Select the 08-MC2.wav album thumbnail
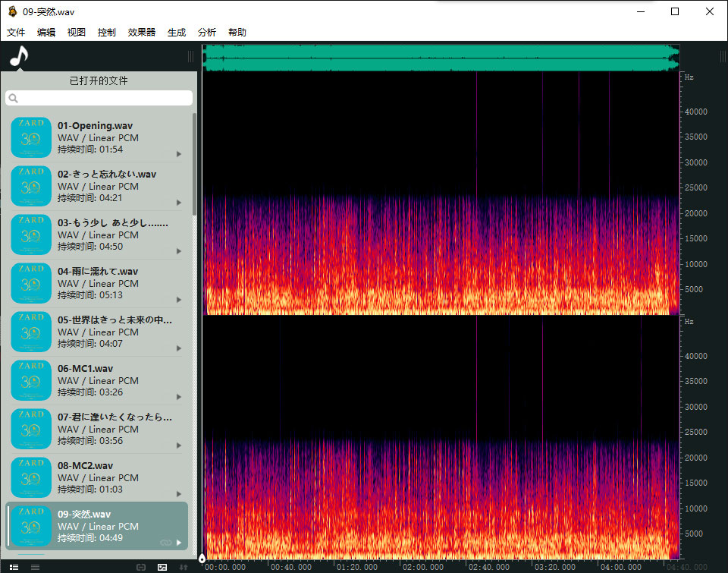 31,477
